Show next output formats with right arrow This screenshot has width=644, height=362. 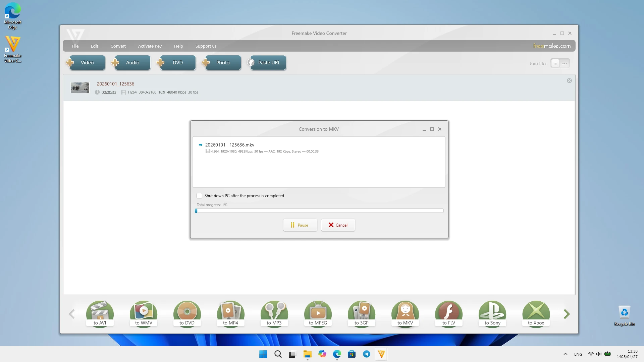(x=567, y=314)
